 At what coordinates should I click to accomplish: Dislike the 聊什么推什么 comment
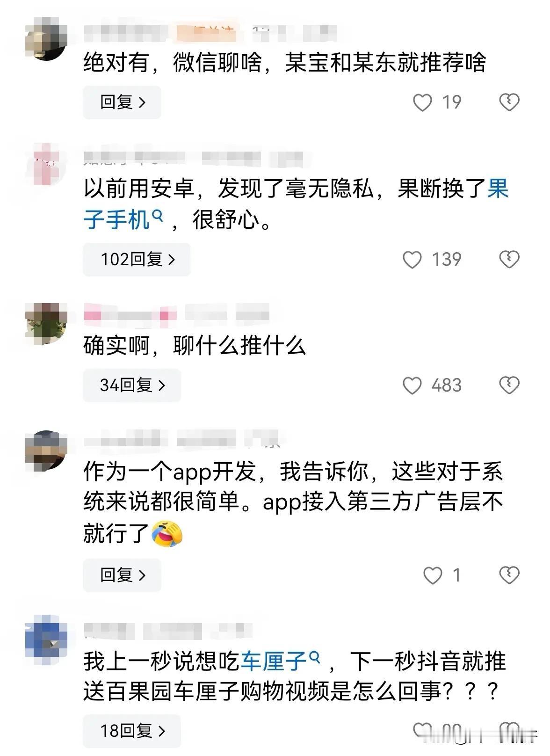[509, 385]
